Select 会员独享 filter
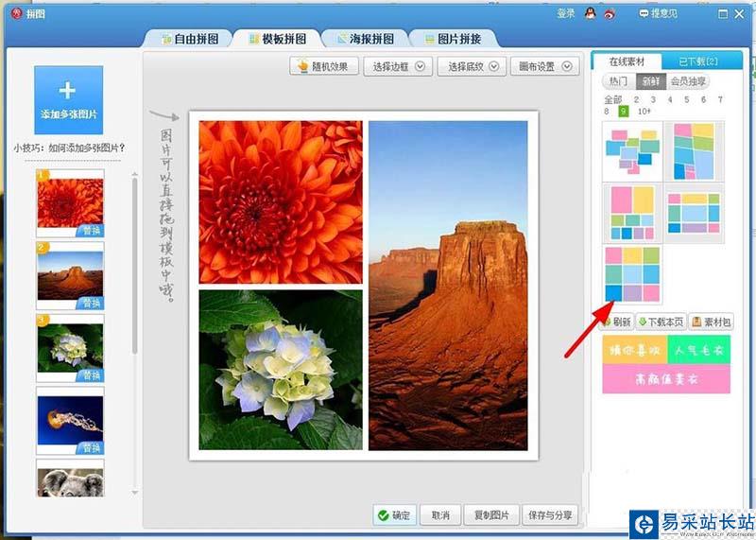Viewport: 756px width, 540px height. coord(688,81)
